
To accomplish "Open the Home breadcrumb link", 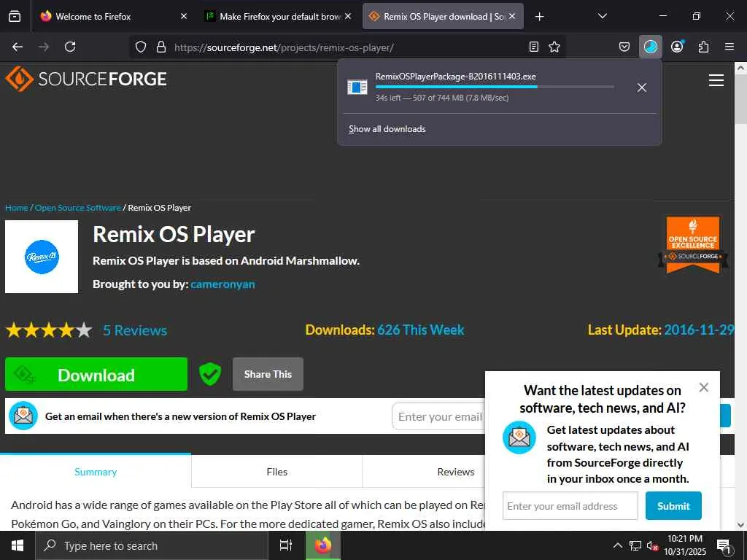I will (x=16, y=208).
